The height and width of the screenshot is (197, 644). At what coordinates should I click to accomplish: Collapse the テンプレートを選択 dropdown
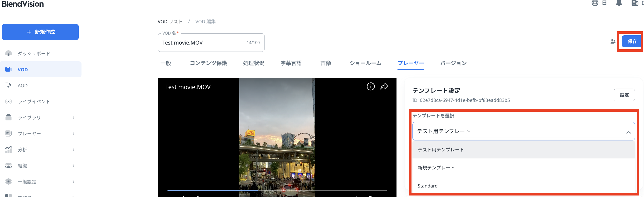tap(628, 132)
